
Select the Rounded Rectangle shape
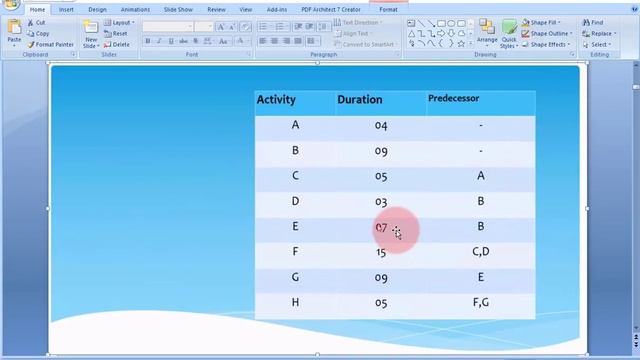coord(461,23)
